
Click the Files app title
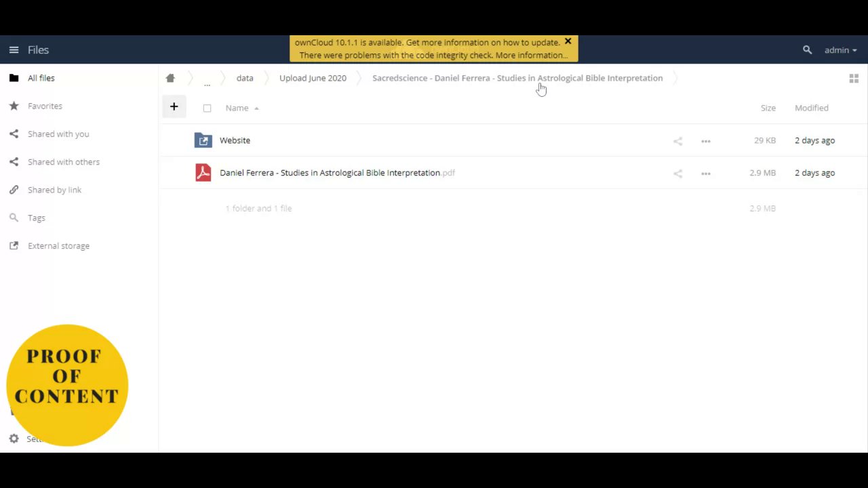[x=38, y=49]
